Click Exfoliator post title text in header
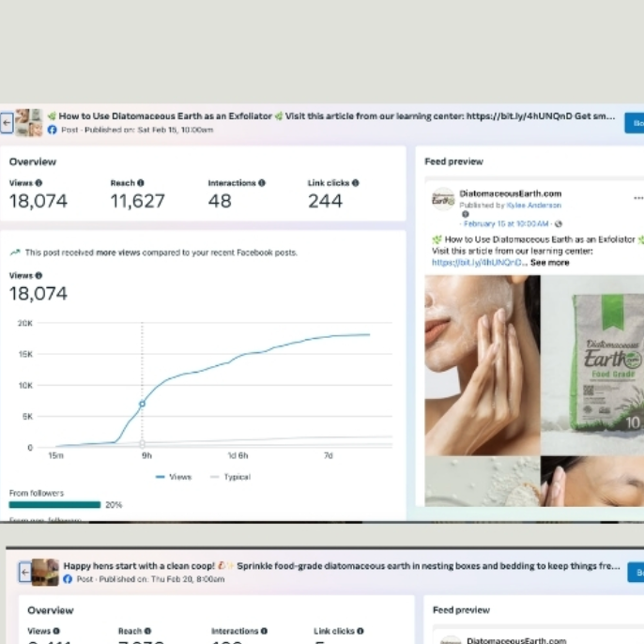The image size is (644, 644). [x=331, y=116]
